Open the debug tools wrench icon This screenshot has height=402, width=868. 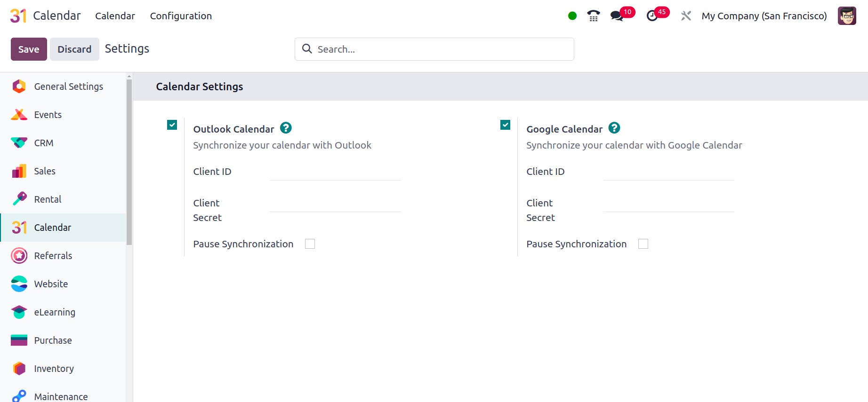[686, 16]
